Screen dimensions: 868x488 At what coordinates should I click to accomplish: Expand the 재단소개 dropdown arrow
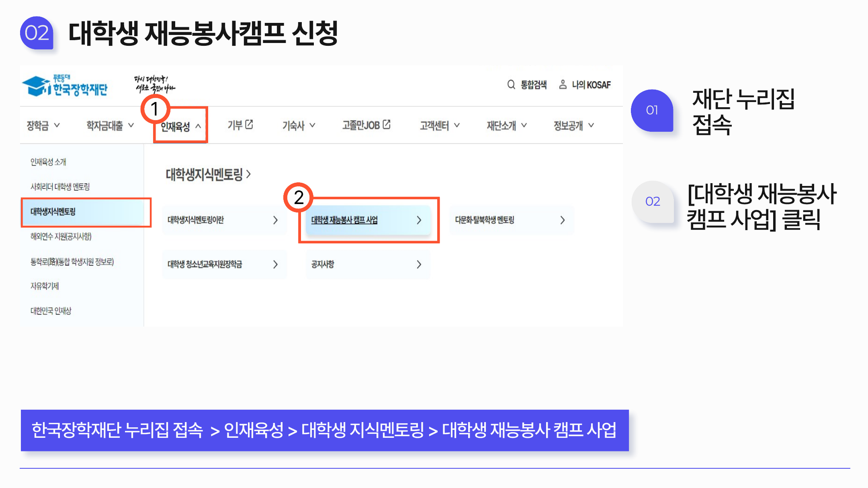pos(524,125)
